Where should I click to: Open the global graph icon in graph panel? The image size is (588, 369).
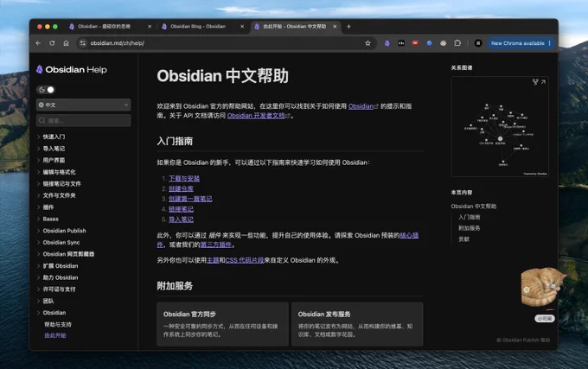tap(535, 82)
